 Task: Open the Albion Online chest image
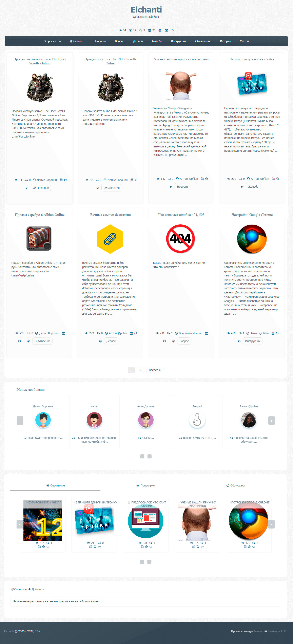pyautogui.click(x=39, y=238)
